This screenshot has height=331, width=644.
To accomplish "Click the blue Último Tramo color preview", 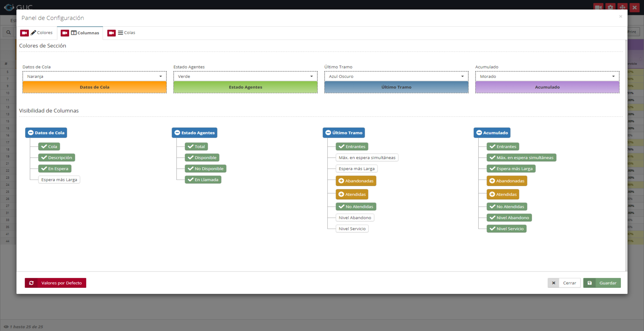I will [397, 87].
